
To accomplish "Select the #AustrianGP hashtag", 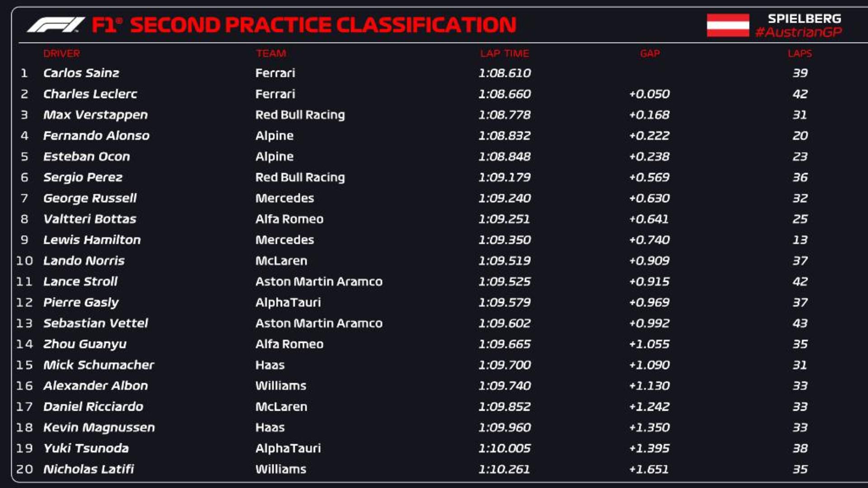I will [798, 32].
